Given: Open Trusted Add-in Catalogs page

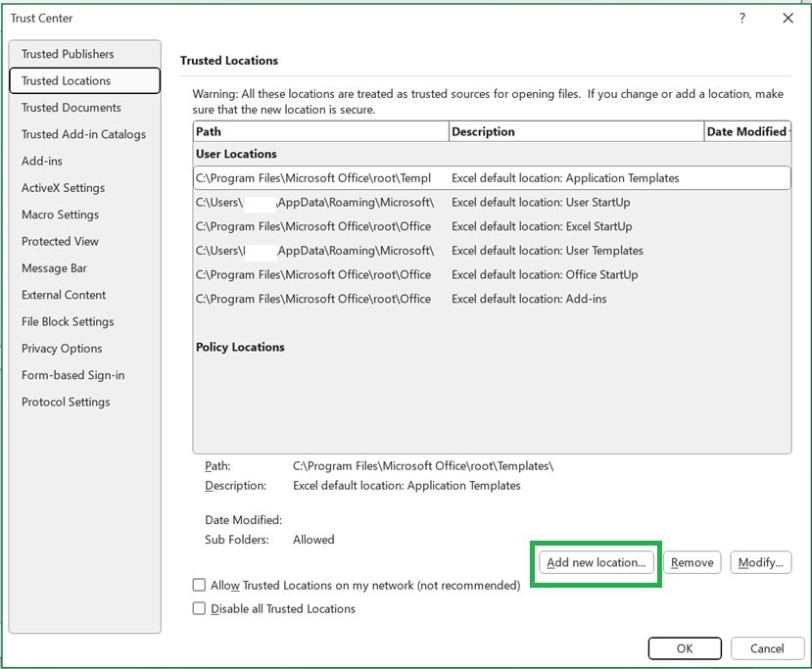Looking at the screenshot, I should click(83, 134).
